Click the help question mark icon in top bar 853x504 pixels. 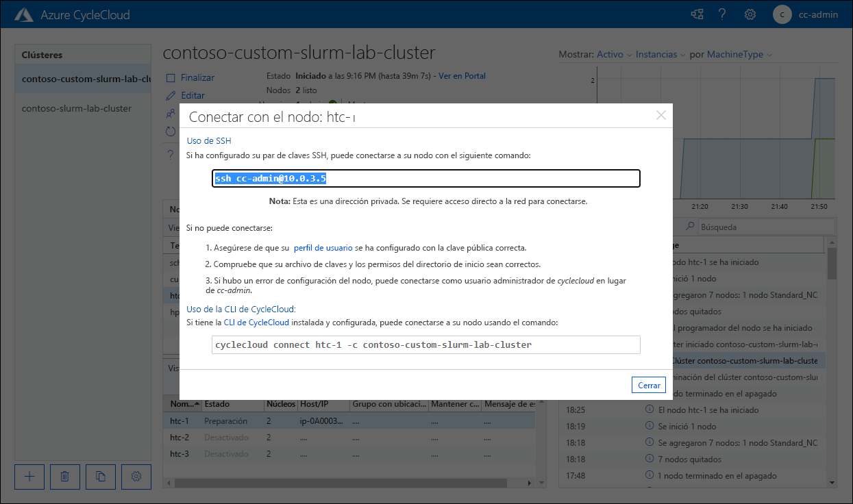(722, 14)
